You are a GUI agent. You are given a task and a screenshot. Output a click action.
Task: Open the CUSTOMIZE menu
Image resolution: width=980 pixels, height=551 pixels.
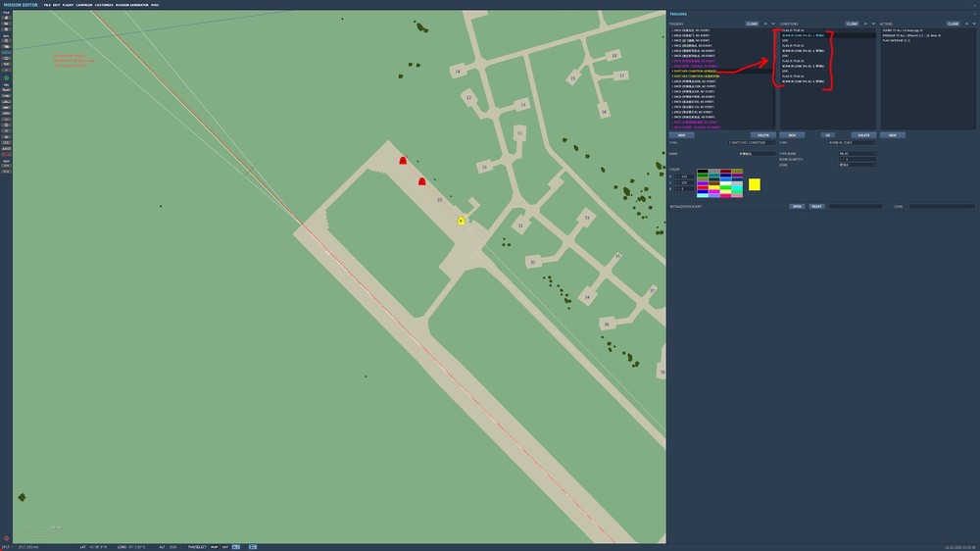(104, 5)
